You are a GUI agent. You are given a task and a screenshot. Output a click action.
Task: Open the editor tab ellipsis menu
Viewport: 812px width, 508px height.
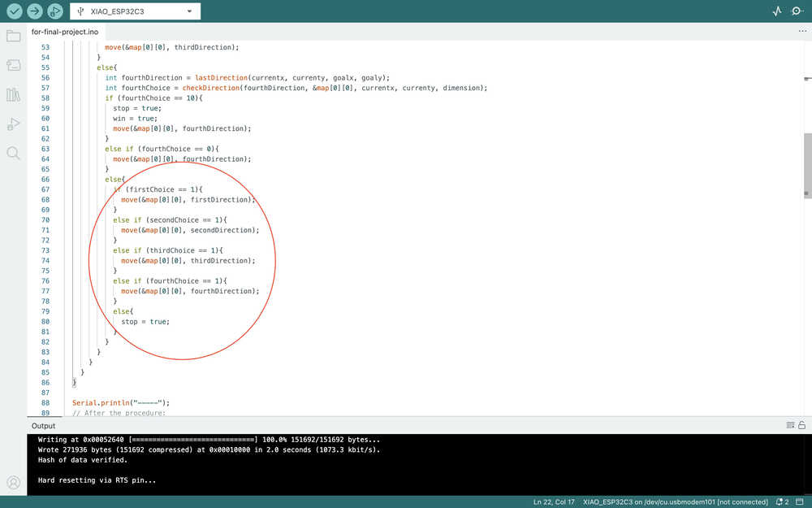tap(802, 31)
